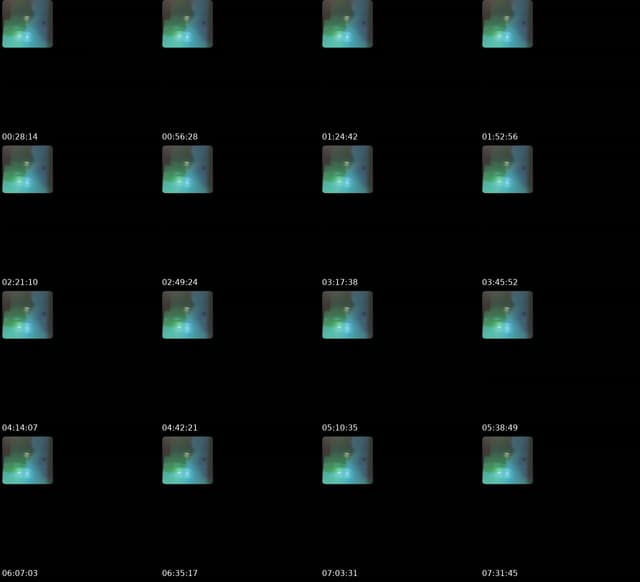The height and width of the screenshot is (582, 640).
Task: Choose the thumbnail frame labeled 06:35:17
Action: click(x=187, y=460)
